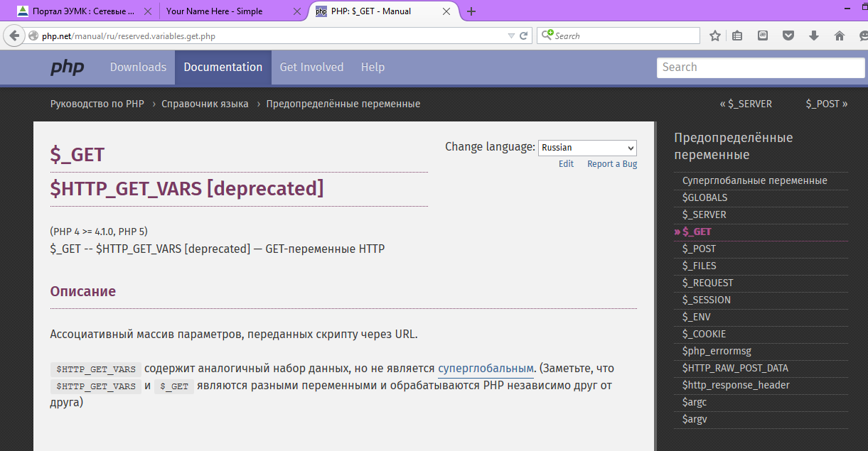Viewport: 868px width, 451px height.
Task: Follow the суперглобальным link
Action: point(486,369)
